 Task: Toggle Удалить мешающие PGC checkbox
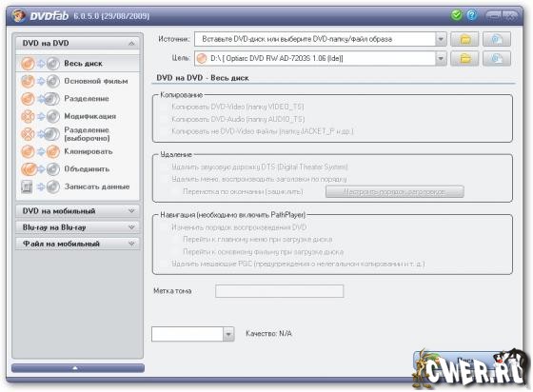[x=165, y=264]
